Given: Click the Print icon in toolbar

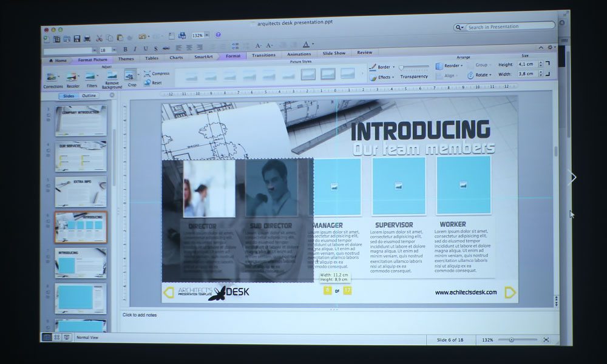Looking at the screenshot, I should [87, 39].
